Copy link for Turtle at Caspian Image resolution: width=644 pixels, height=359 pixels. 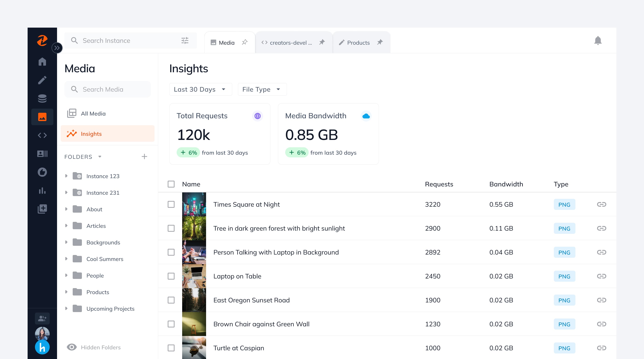[601, 348]
